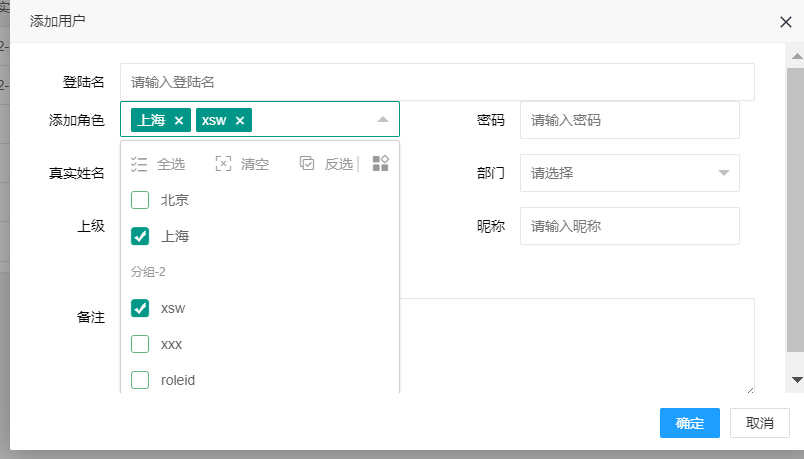804x459 pixels.
Task: Click the 全选 text label
Action: pos(171,164)
